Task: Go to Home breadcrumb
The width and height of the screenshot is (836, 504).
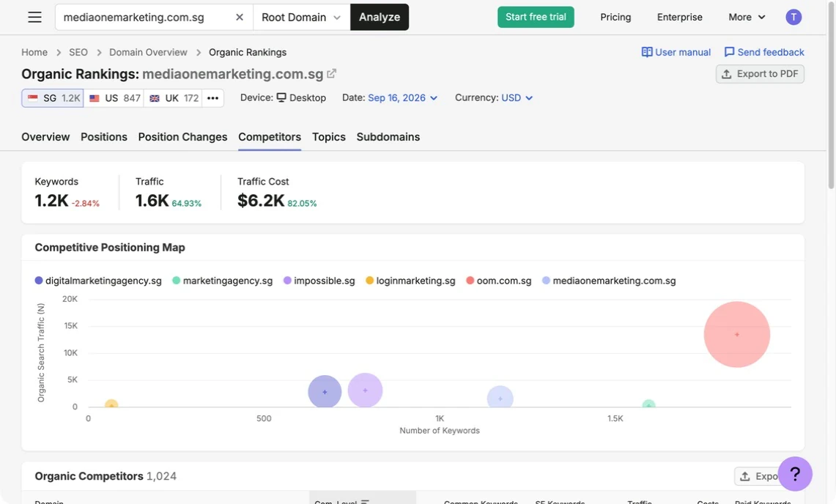Action: (x=34, y=52)
